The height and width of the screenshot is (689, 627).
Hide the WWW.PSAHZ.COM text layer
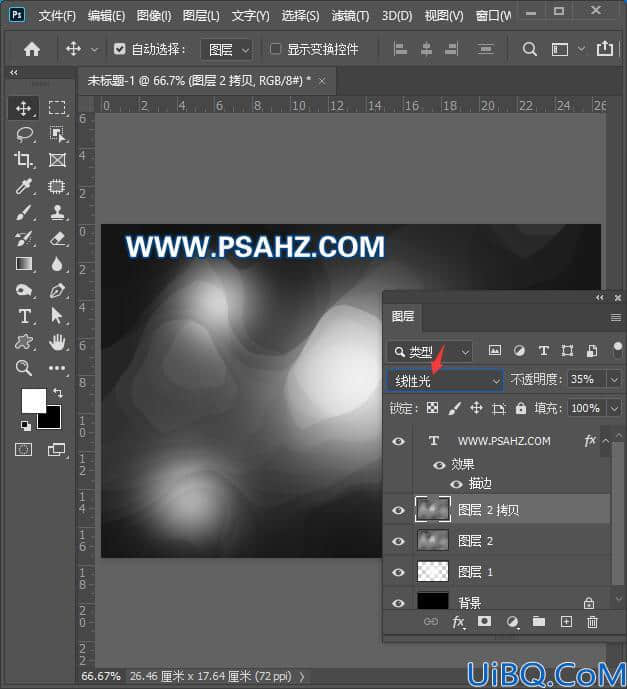pos(399,441)
